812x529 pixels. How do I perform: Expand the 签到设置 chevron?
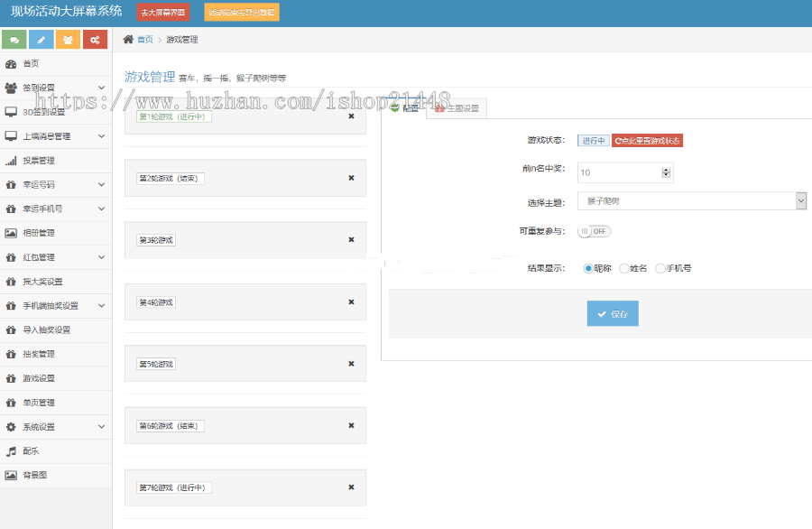(101, 88)
